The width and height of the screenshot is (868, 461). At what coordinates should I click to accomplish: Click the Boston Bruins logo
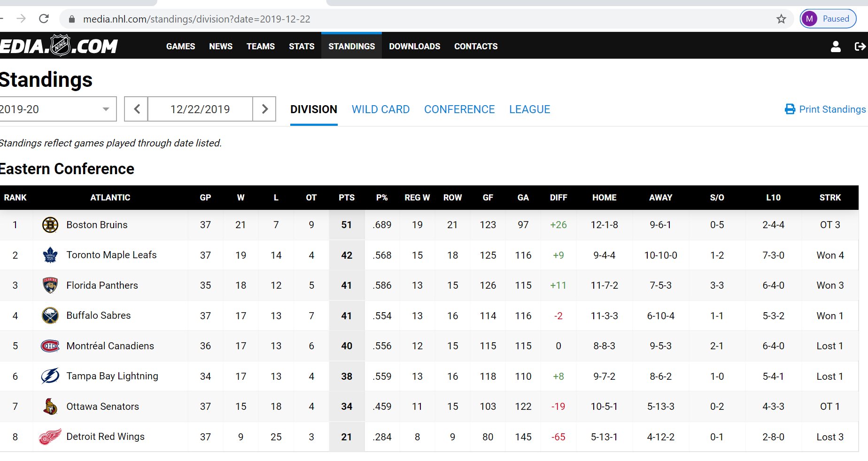coord(50,225)
